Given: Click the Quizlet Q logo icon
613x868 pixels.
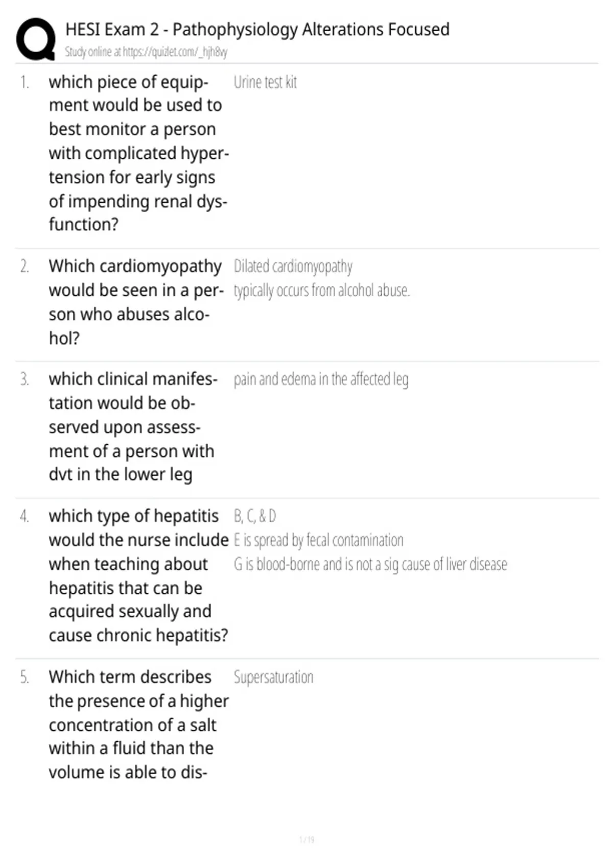Looking at the screenshot, I should click(36, 39).
